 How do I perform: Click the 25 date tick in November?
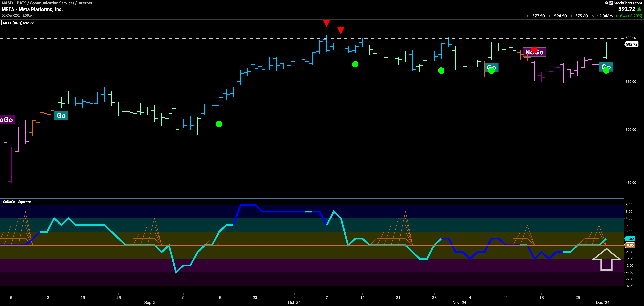(578, 298)
